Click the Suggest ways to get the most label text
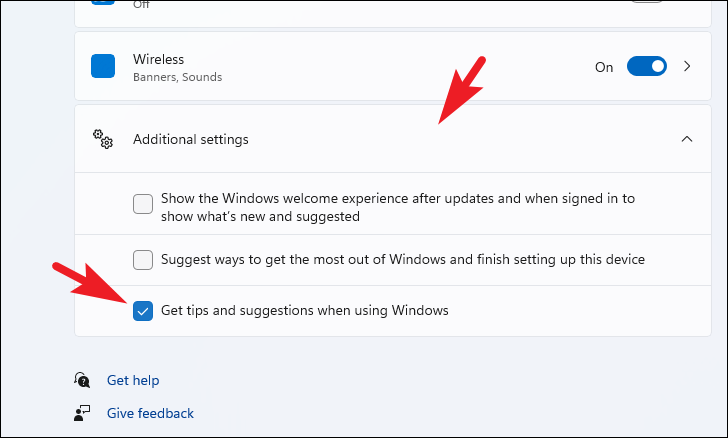 coord(403,259)
